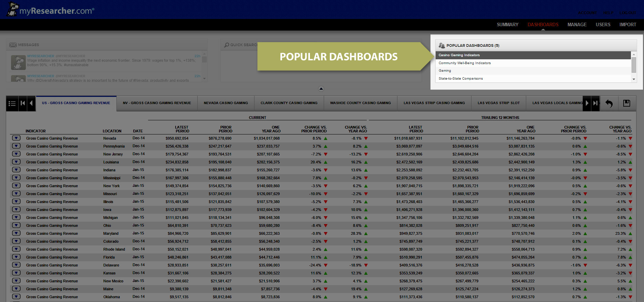
Task: Click the undo/revert arrow icon
Action: click(x=609, y=103)
